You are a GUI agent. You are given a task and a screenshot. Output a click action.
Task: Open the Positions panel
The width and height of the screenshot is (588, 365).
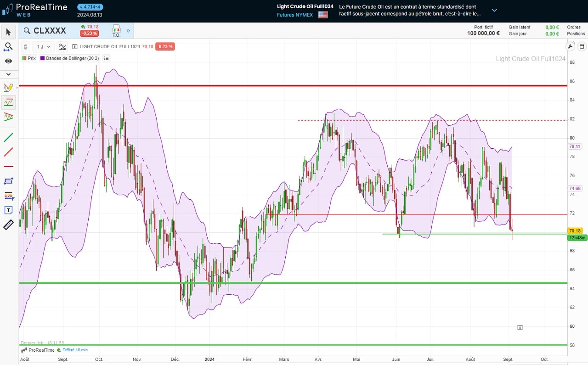coord(576,34)
